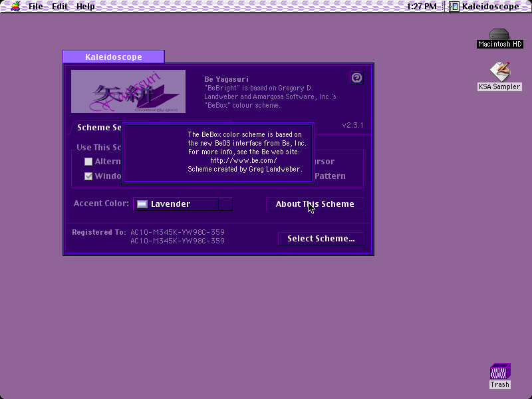Click the Select Scheme... button
The width and height of the screenshot is (532, 399).
321,239
